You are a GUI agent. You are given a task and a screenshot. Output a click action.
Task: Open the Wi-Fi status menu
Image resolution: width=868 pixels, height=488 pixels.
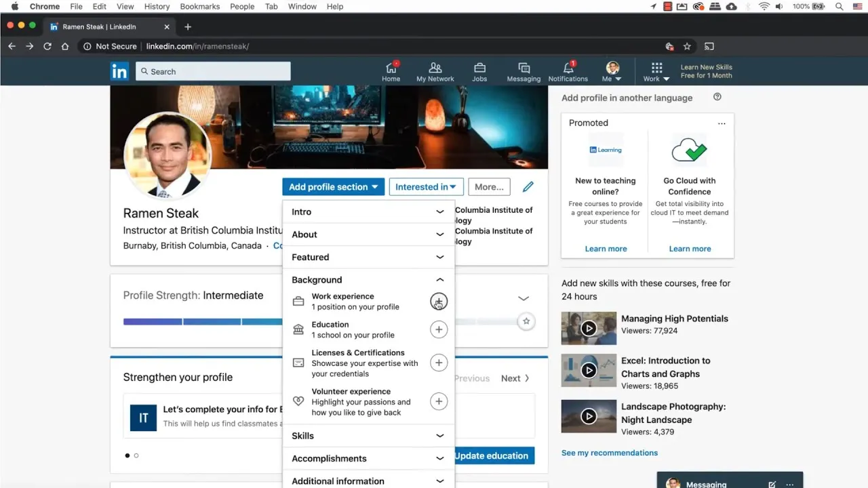764,6
